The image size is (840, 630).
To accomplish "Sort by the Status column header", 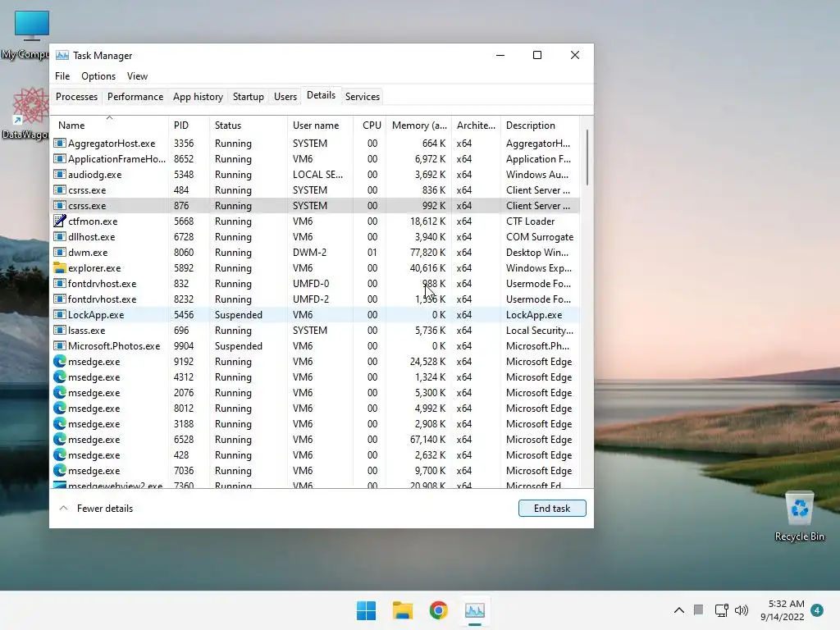I will click(x=248, y=125).
